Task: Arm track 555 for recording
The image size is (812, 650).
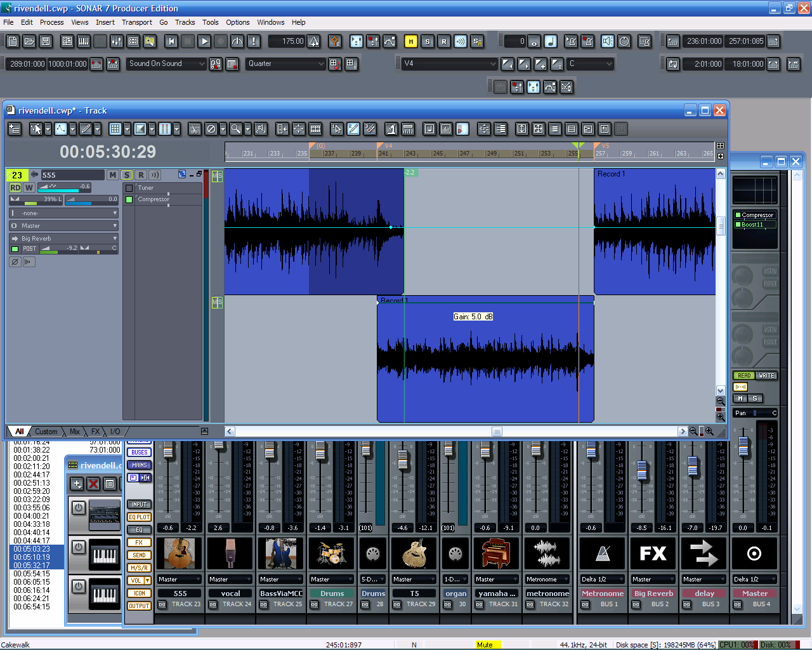Action: (141, 175)
